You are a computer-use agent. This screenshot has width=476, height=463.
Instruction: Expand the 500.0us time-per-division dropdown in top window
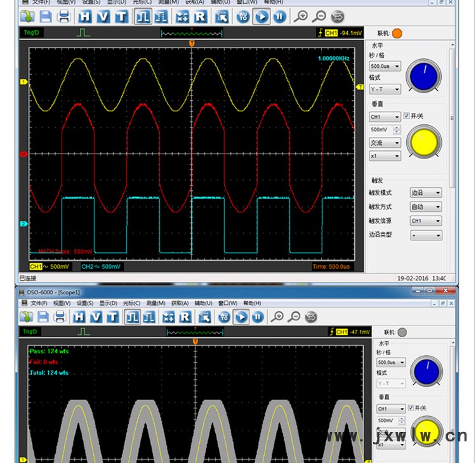385,66
